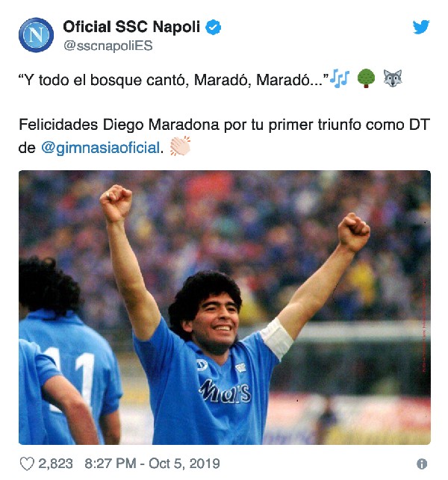Open the attached celebration photo
Image resolution: width=448 pixels, height=480 pixels.
pyautogui.click(x=225, y=308)
